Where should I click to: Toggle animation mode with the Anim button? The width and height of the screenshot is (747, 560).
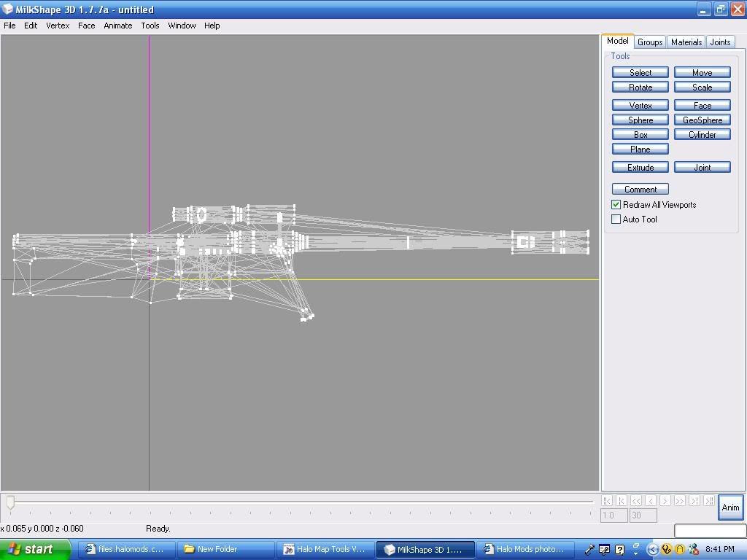730,507
